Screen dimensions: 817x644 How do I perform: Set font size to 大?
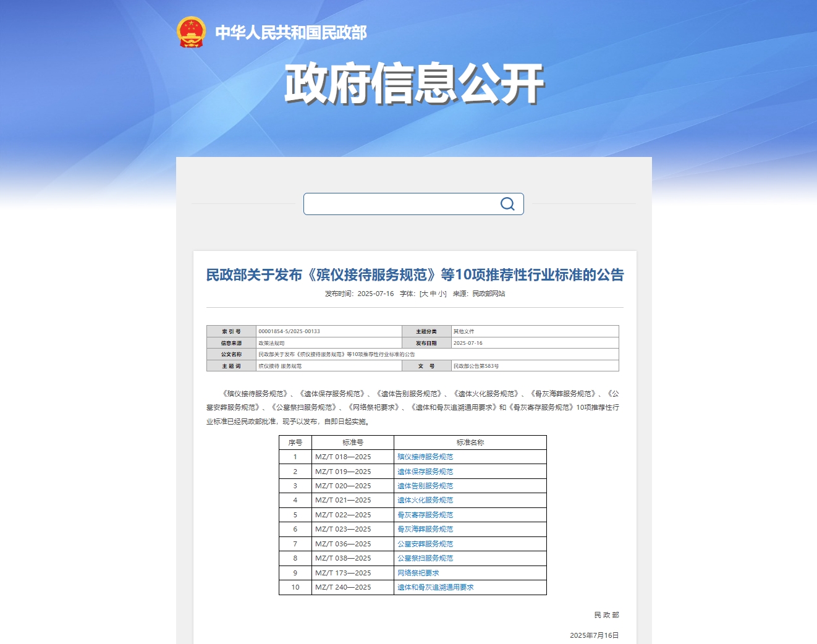pos(425,294)
